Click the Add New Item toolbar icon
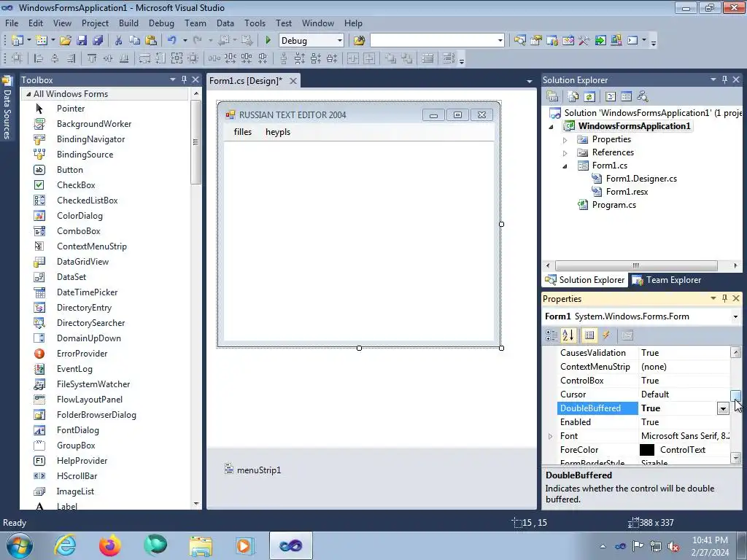This screenshot has width=747, height=560. 42,41
